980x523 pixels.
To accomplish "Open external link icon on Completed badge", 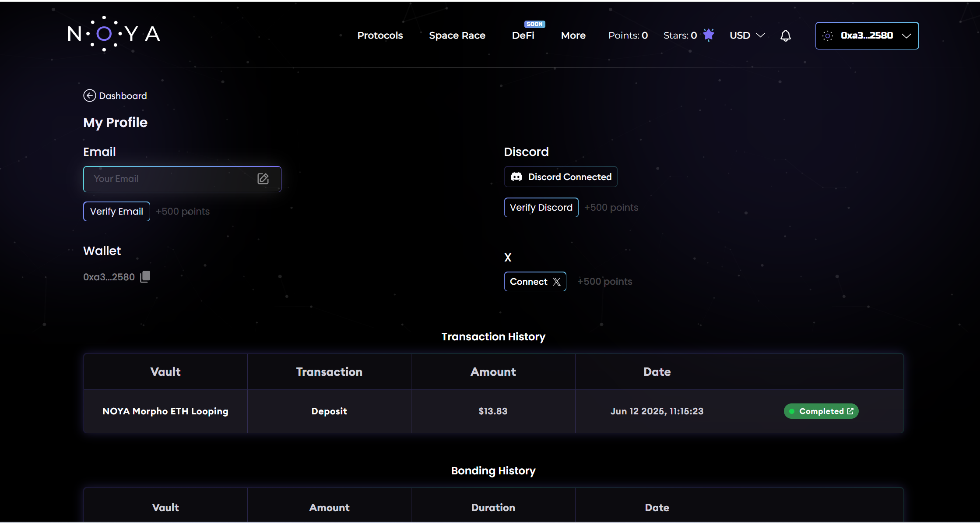I will (x=850, y=411).
